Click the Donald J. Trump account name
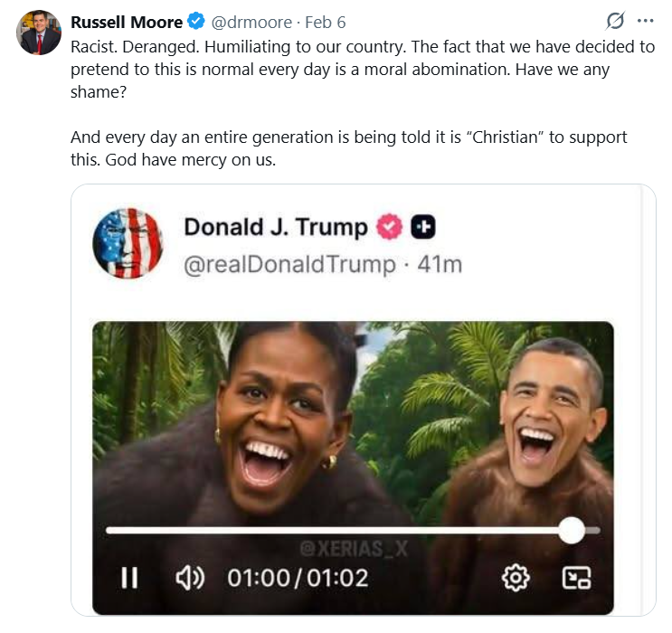This screenshot has width=672, height=633. [276, 227]
